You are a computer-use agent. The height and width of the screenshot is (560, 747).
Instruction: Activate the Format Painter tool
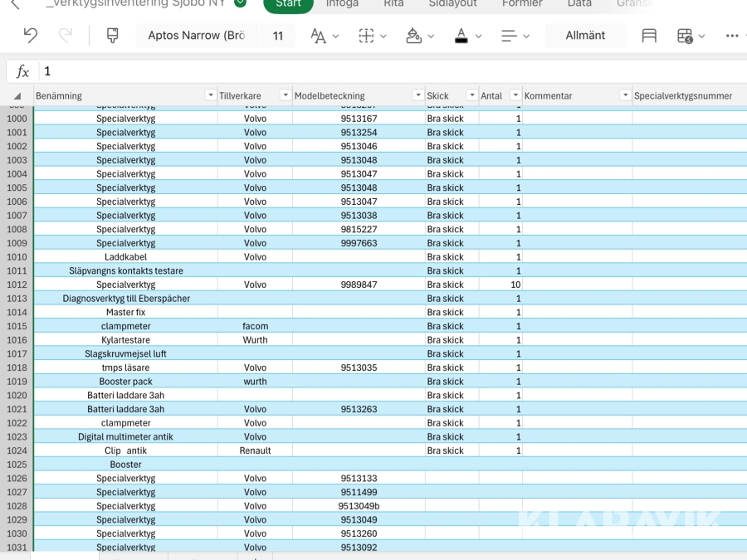pos(113,36)
